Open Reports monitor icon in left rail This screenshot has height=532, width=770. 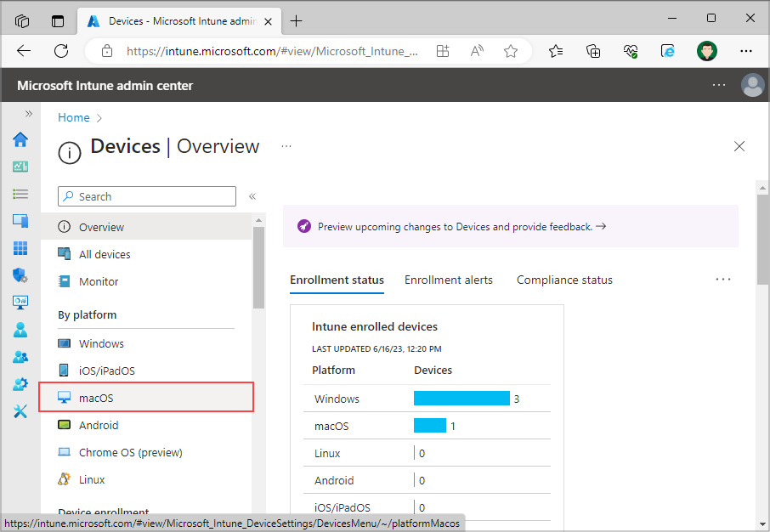coord(20,302)
